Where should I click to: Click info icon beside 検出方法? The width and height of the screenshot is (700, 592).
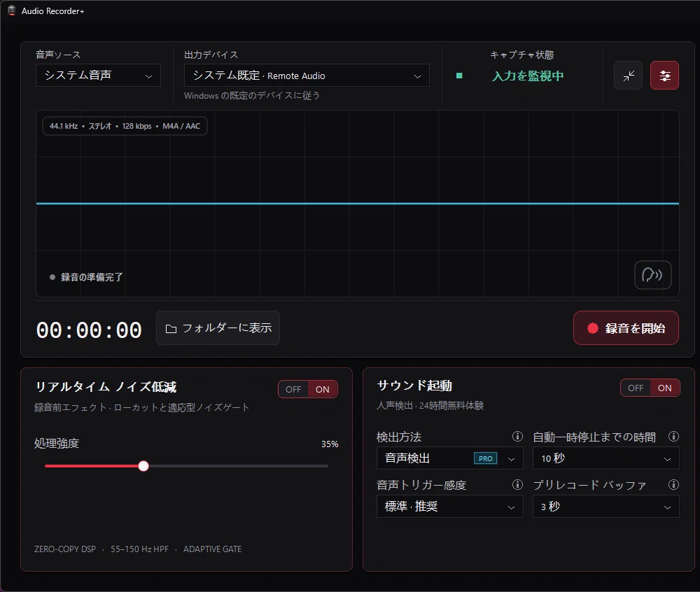coord(517,437)
